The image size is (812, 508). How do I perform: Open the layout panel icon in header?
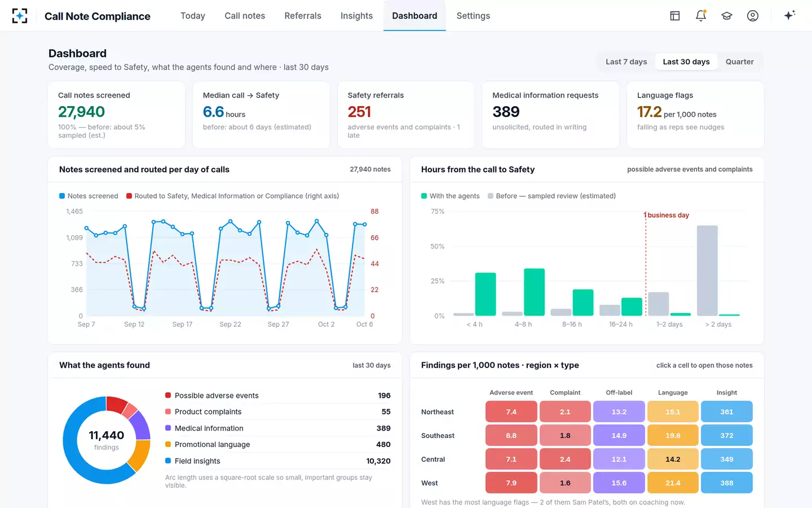[x=675, y=16]
